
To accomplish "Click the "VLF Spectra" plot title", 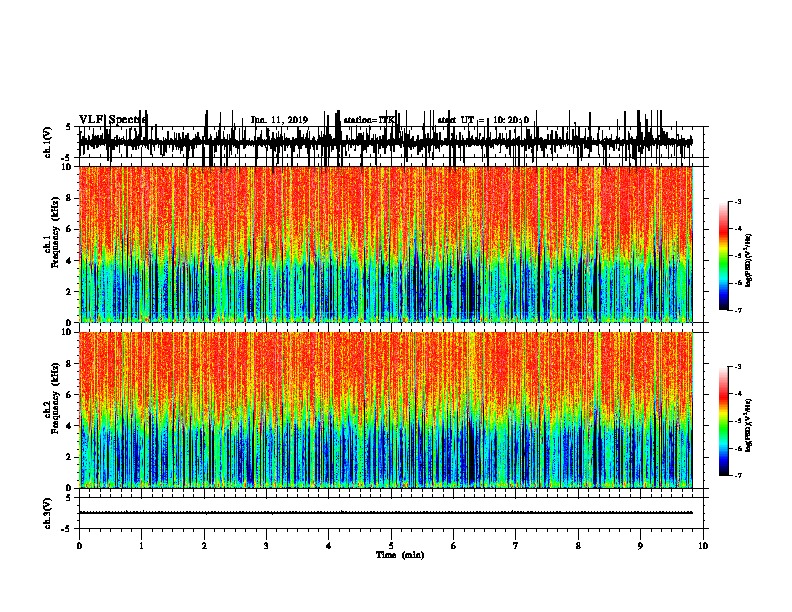I will 113,119.
